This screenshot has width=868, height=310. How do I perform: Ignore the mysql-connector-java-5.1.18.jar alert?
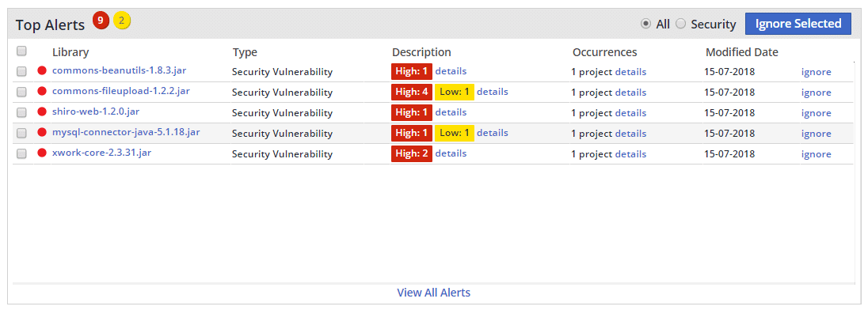pyautogui.click(x=816, y=133)
